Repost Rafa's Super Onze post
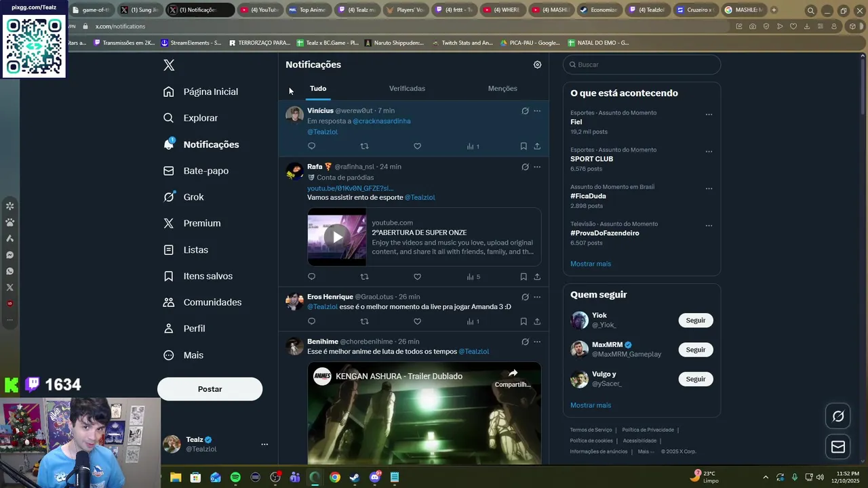The width and height of the screenshot is (868, 488). (x=364, y=277)
